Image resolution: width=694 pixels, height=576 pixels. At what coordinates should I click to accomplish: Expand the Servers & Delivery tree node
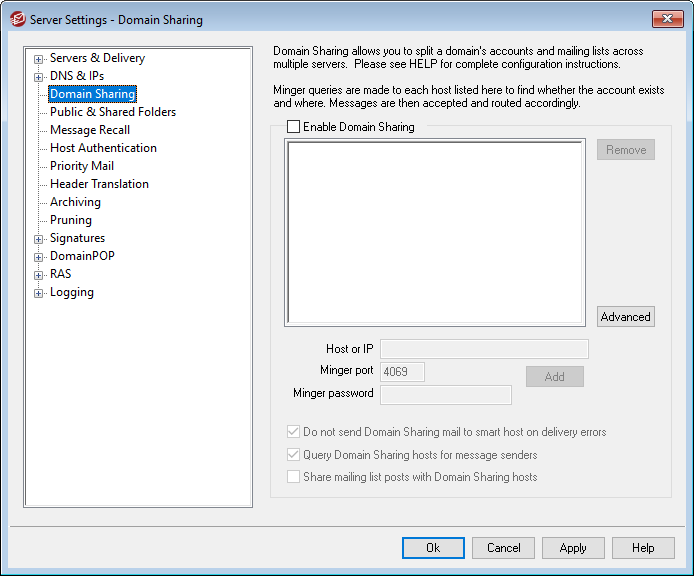point(39,59)
